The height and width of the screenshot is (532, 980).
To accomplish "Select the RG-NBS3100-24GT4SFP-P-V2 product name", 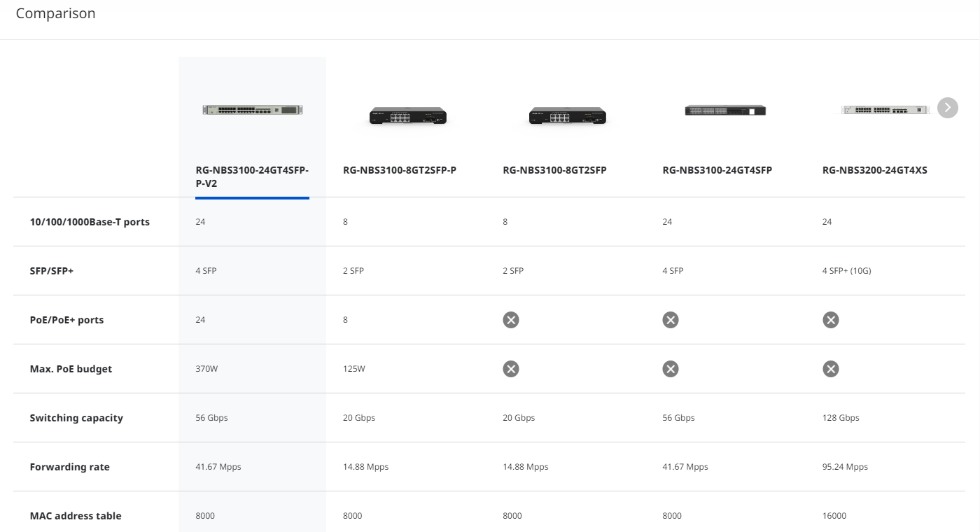I will (x=252, y=176).
